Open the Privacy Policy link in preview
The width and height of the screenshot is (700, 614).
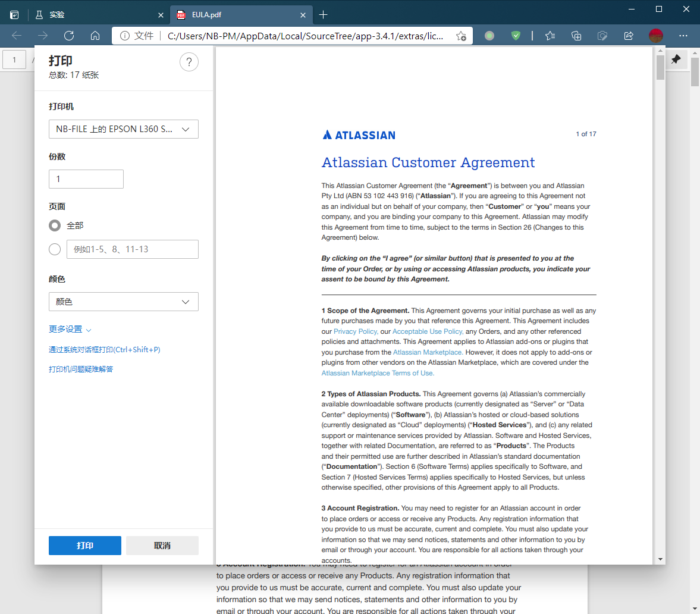point(356,331)
